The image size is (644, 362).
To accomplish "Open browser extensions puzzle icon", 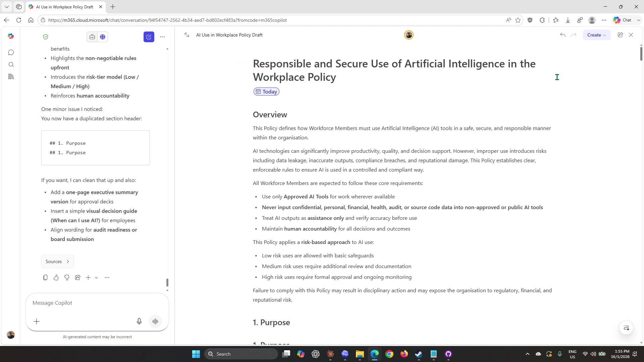I will coord(542,20).
